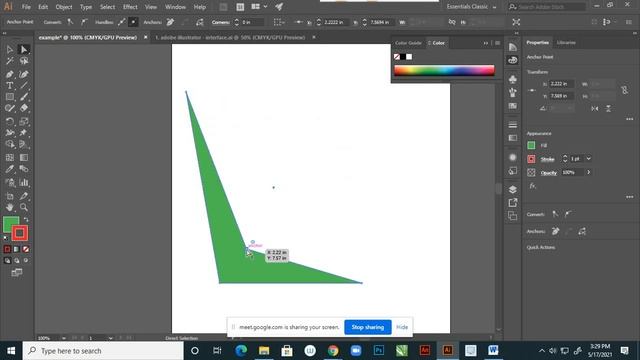Toggle show handles for selected anchors
The image size is (640, 360).
click(122, 22)
